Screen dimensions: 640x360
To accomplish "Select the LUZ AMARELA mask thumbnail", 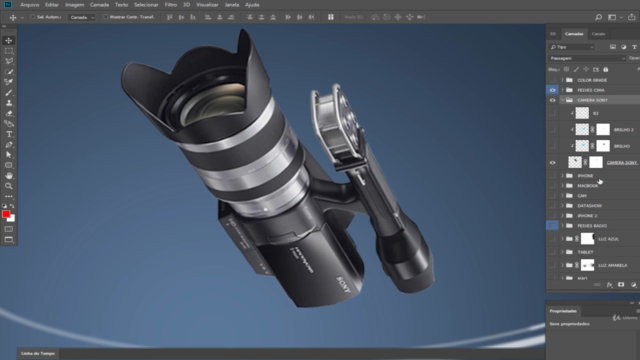I will click(587, 265).
